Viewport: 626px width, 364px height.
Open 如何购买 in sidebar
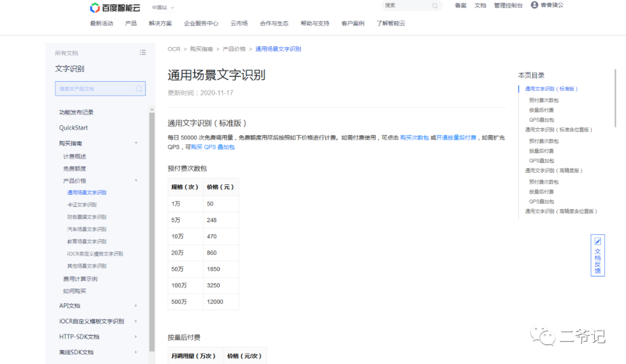pyautogui.click(x=75, y=291)
